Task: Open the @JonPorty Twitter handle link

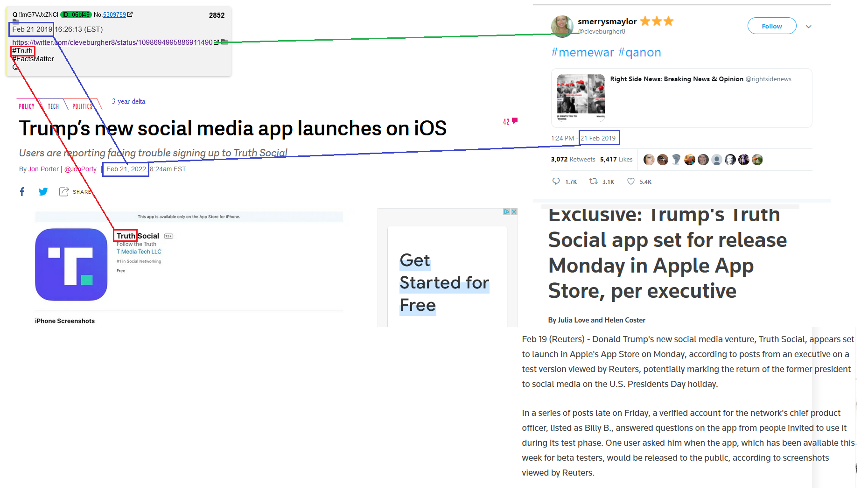Action: [x=80, y=169]
